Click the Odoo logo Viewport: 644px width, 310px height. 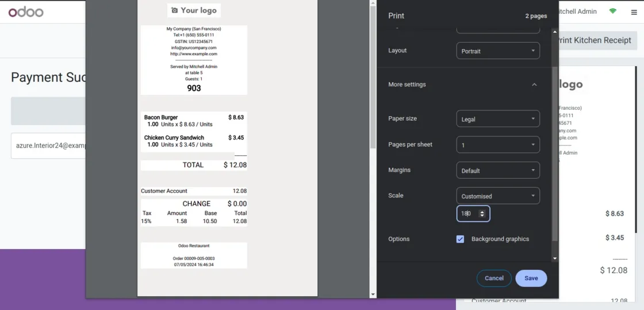(26, 12)
